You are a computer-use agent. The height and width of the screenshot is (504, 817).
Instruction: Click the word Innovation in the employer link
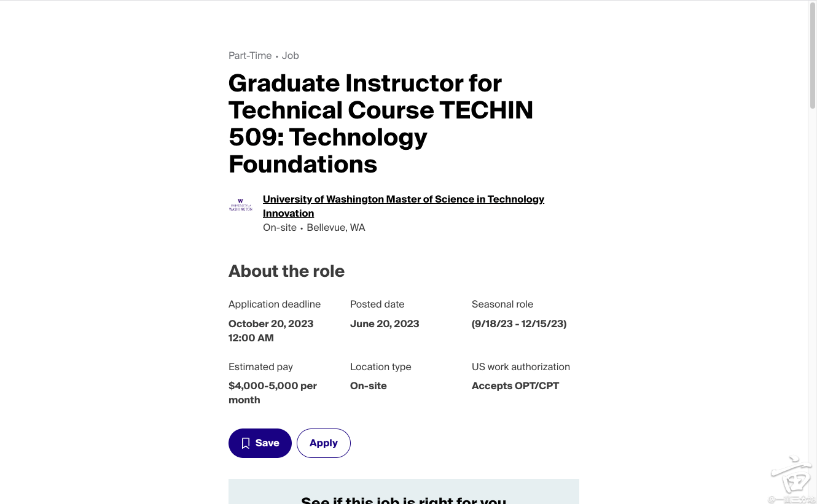(288, 213)
